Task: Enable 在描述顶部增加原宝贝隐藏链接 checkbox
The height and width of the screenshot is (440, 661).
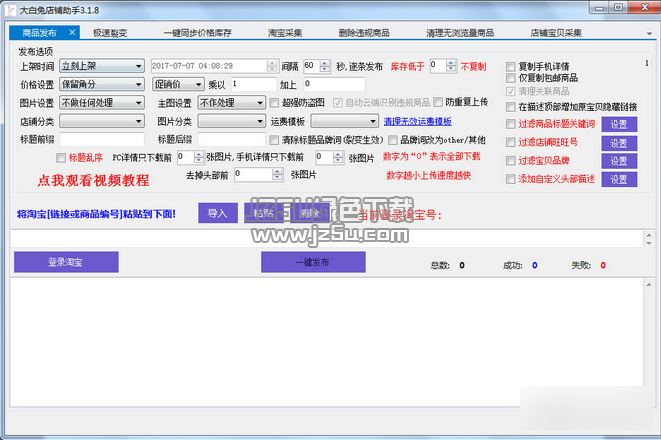Action: (511, 107)
